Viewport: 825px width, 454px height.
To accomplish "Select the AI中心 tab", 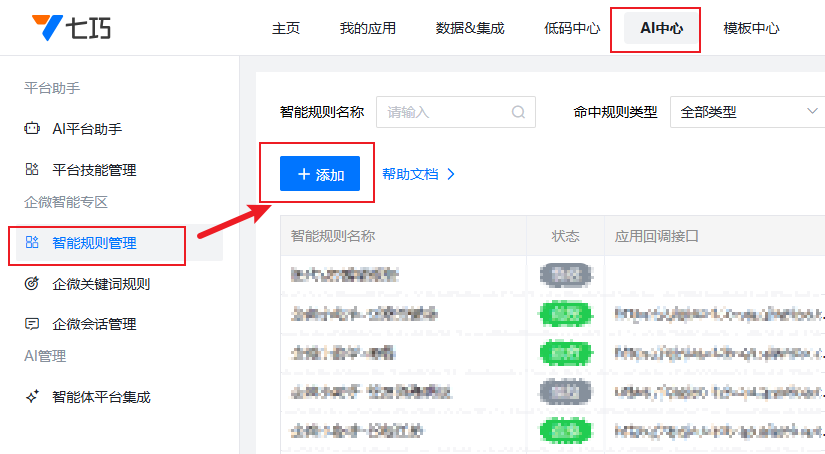I will [661, 28].
